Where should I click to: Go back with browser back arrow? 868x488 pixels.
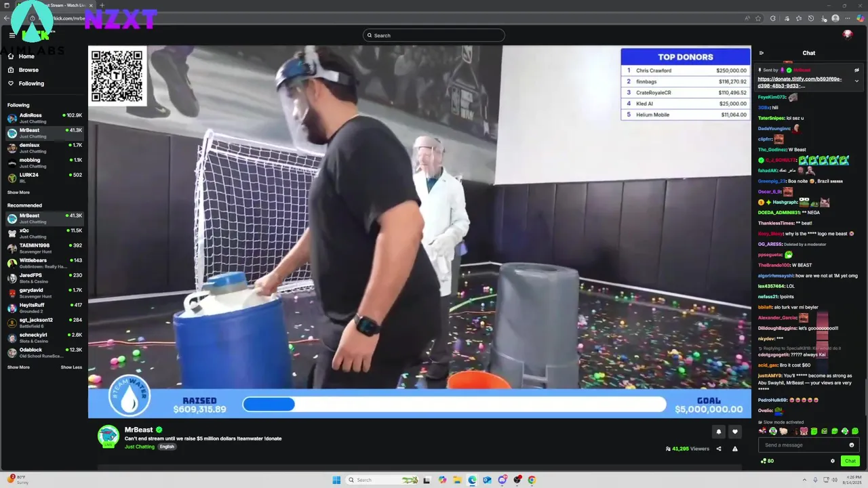tap(7, 18)
